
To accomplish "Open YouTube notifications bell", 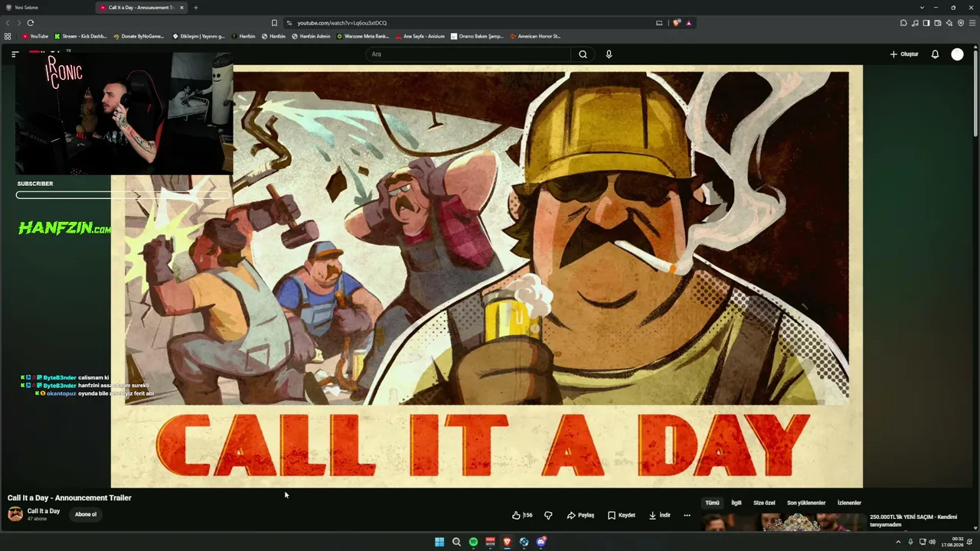I will 935,54.
